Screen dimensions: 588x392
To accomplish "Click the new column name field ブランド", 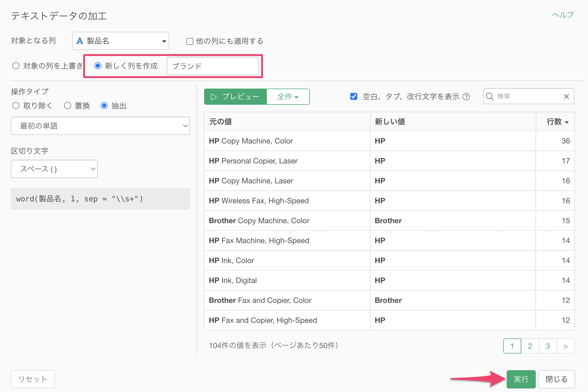I will pos(213,66).
